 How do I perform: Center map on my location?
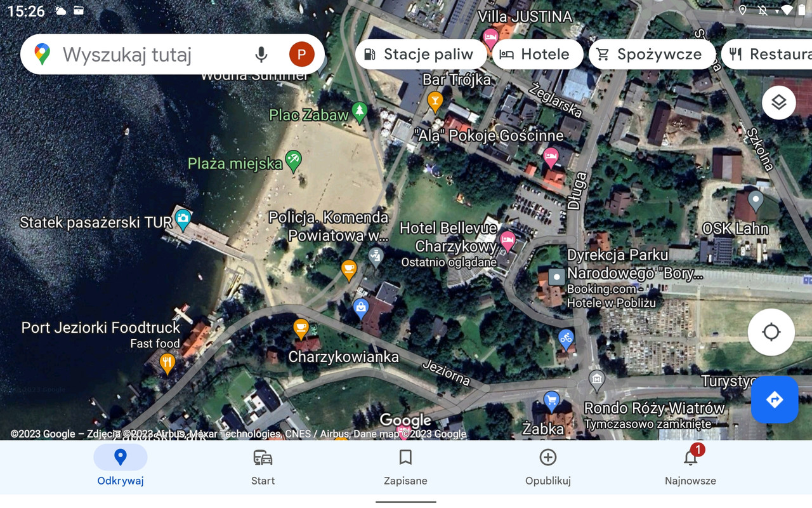coord(771,332)
